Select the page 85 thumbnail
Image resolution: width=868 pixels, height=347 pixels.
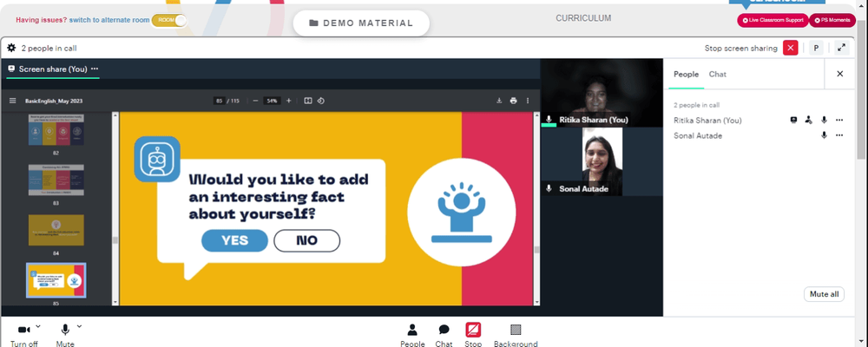(x=56, y=280)
